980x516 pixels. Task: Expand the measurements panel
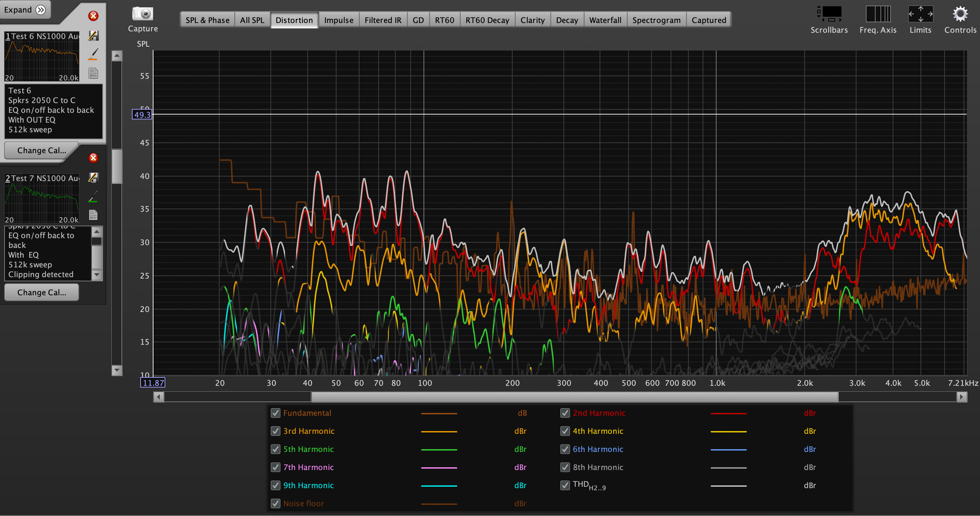coord(25,9)
